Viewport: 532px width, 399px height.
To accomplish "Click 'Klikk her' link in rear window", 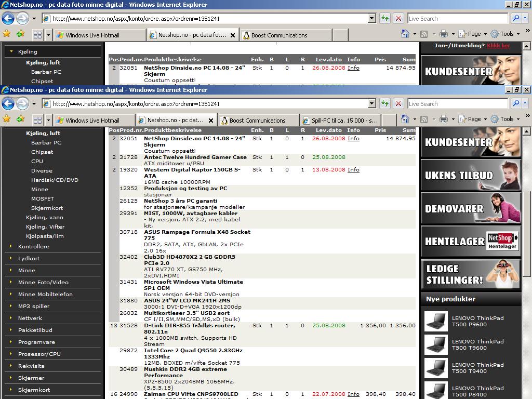I will pos(498,46).
